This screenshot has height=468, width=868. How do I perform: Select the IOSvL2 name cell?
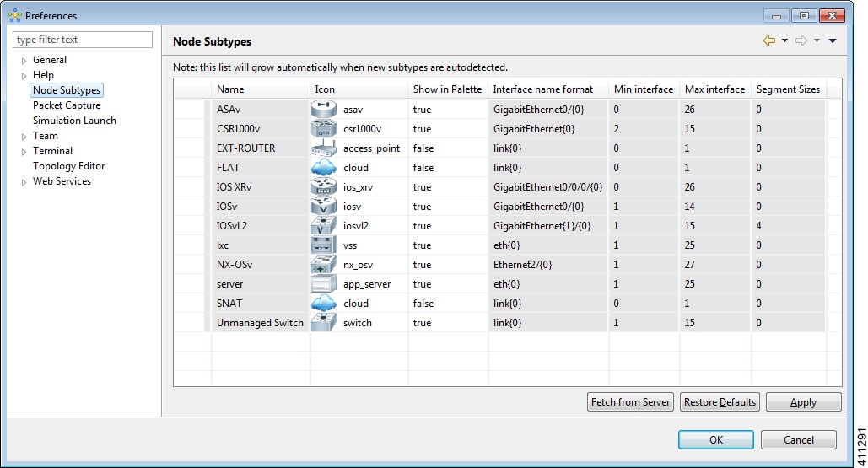[x=260, y=225]
